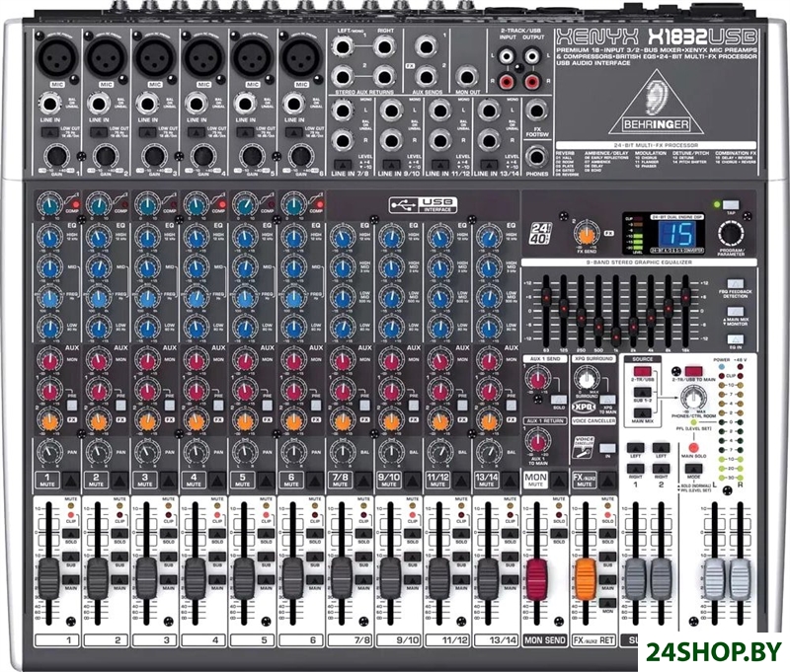Click channel 1 fader
The height and width of the screenshot is (672, 790).
coord(48,578)
